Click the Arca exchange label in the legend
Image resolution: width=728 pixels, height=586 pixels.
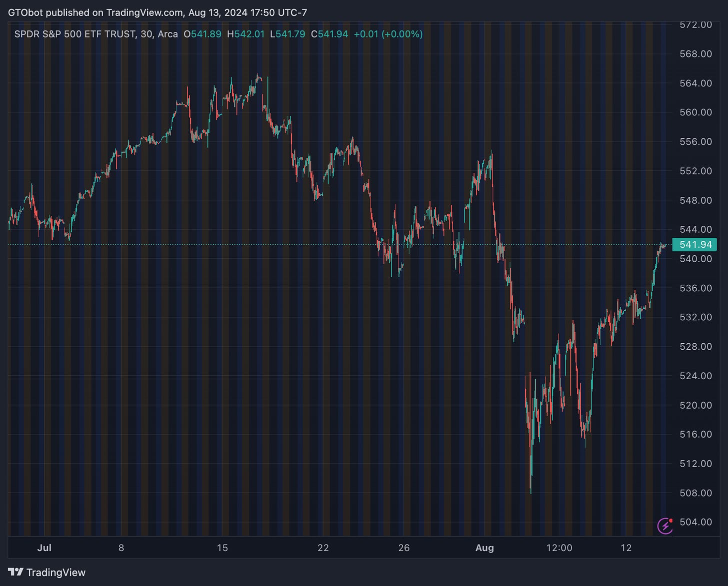point(167,34)
